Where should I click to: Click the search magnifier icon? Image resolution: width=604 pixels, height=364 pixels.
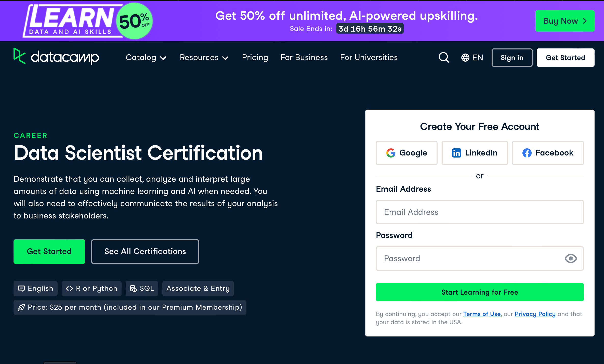444,58
